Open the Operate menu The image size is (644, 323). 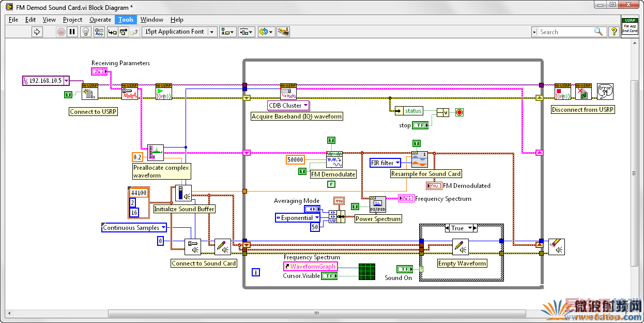[x=100, y=20]
